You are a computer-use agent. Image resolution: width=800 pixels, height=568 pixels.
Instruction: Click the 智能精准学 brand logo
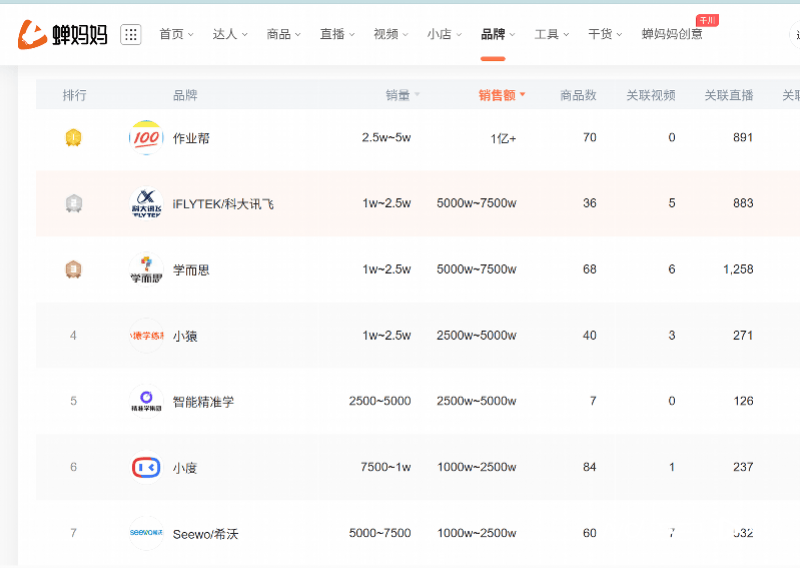[x=146, y=401]
